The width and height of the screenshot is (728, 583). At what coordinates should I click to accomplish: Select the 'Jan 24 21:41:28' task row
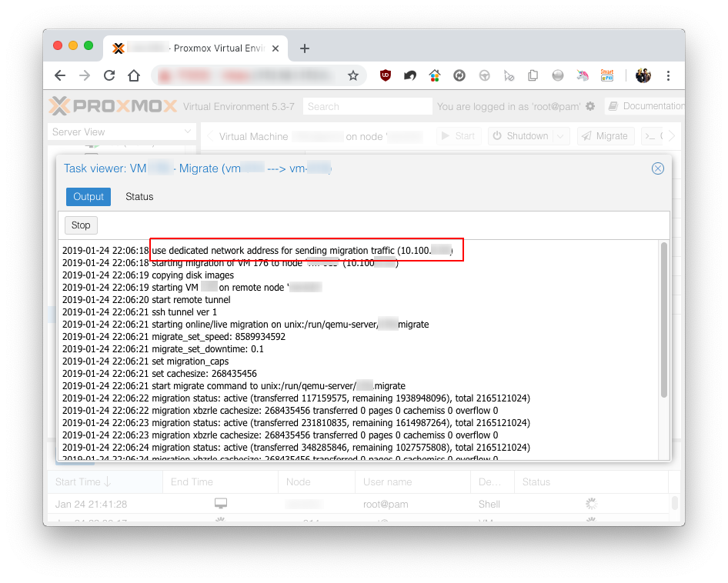[x=358, y=504]
